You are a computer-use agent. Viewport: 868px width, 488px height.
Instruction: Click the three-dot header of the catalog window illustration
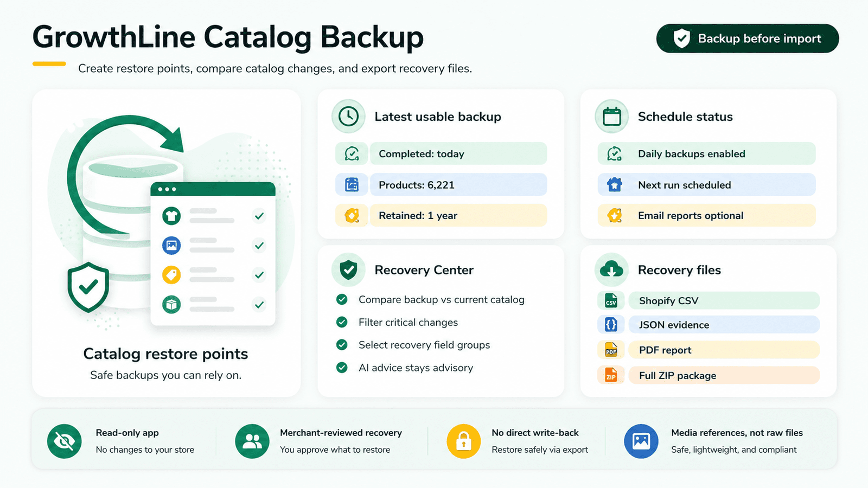213,189
